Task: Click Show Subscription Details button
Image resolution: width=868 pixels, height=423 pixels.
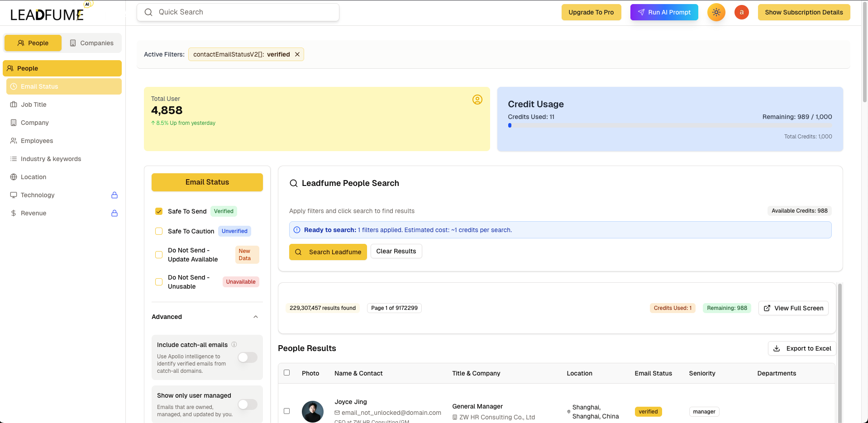Action: [804, 12]
